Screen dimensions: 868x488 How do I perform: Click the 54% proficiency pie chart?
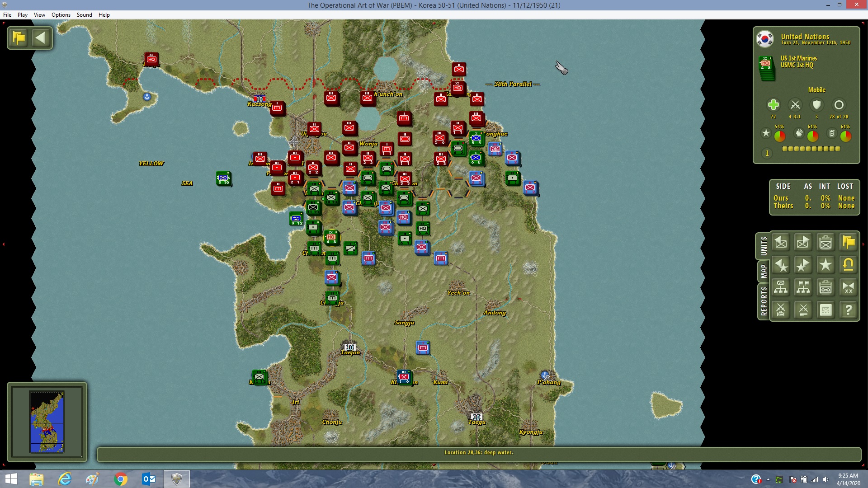point(779,136)
